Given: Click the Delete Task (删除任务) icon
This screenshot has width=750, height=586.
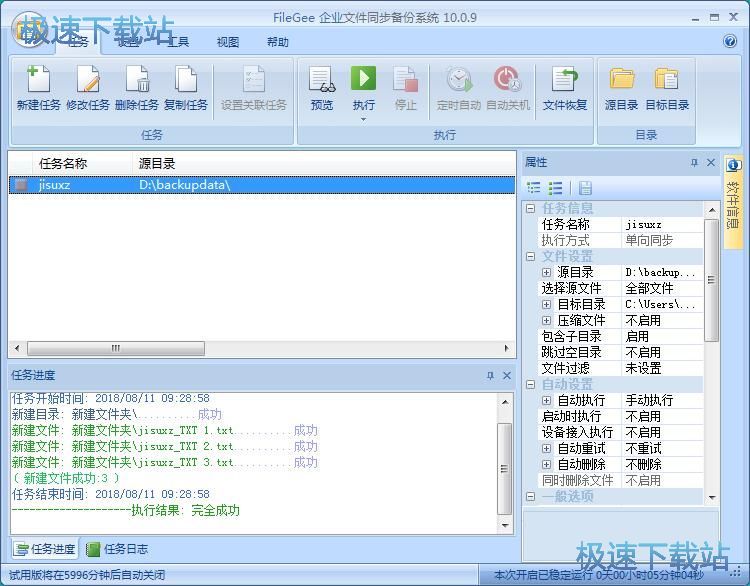Looking at the screenshot, I should [x=137, y=79].
